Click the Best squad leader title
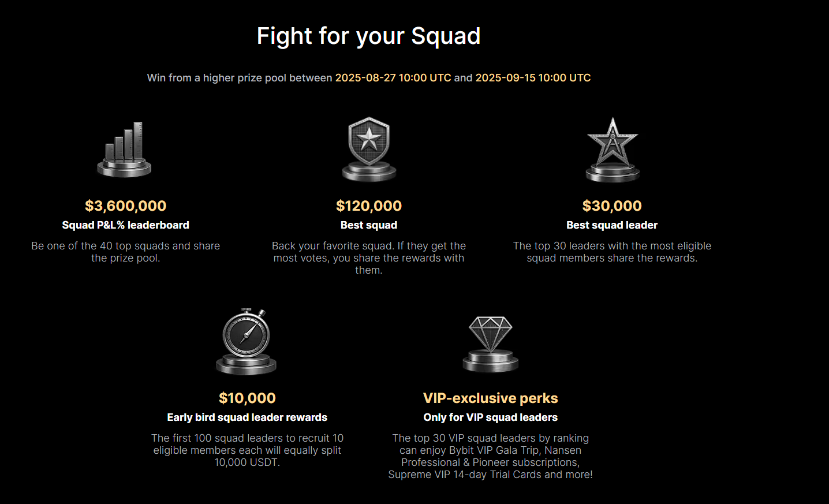 pos(612,225)
